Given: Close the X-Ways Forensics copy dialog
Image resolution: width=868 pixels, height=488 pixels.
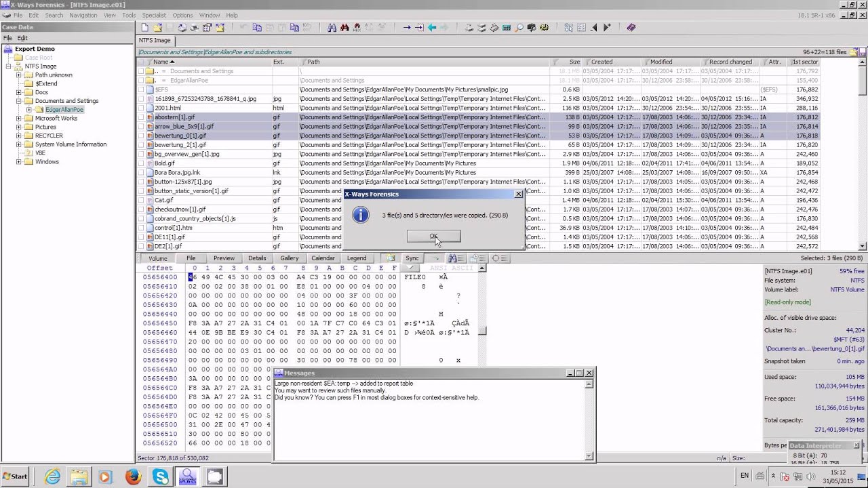Looking at the screenshot, I should click(x=519, y=194).
